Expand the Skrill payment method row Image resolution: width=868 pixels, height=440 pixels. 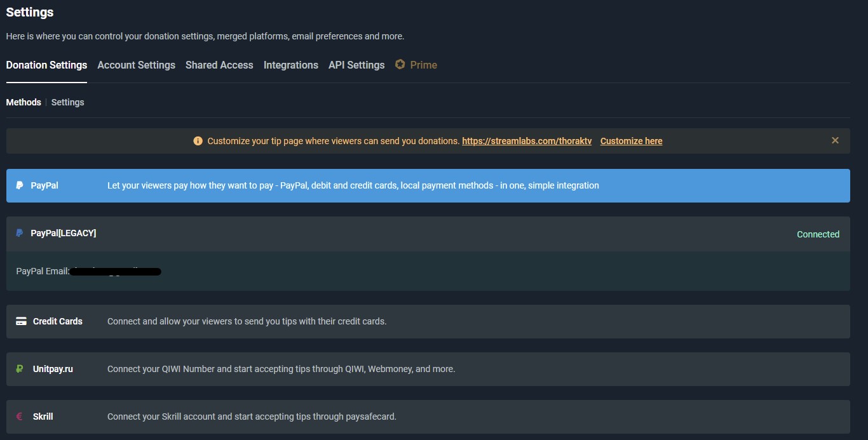click(x=428, y=417)
